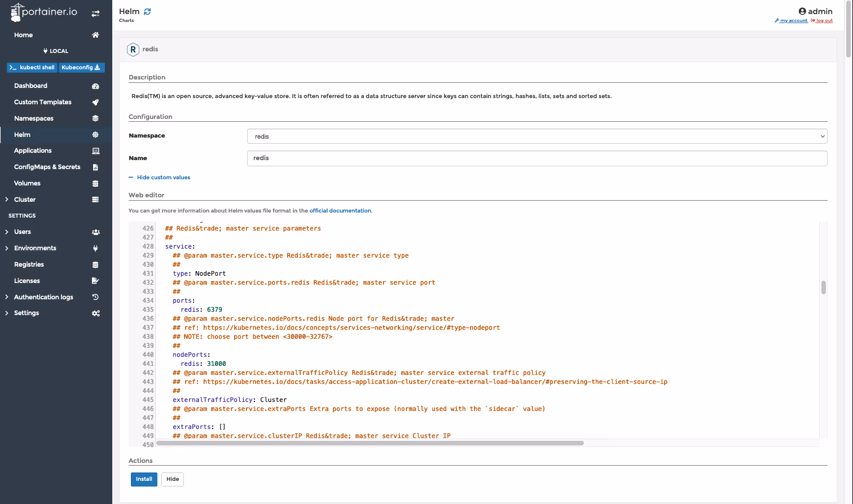This screenshot has height=504, width=853.
Task: Click the 'redis: 6379' port line
Action: tap(201, 310)
